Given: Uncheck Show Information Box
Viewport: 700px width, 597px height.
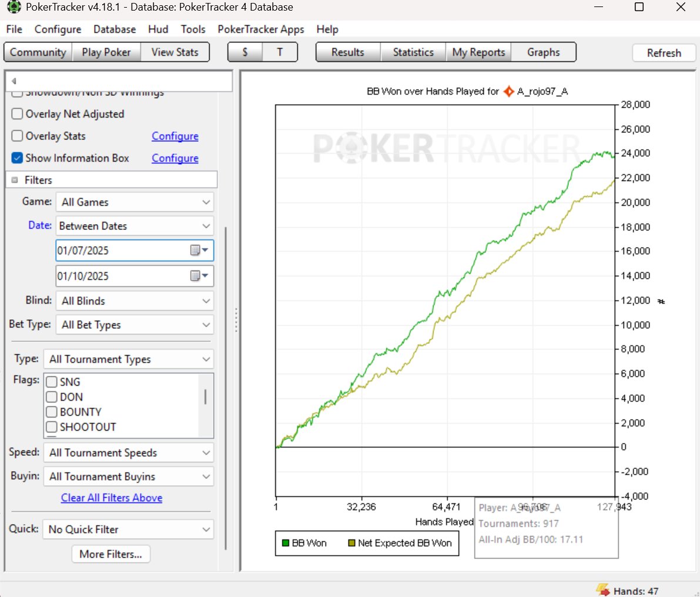Looking at the screenshot, I should 17,158.
